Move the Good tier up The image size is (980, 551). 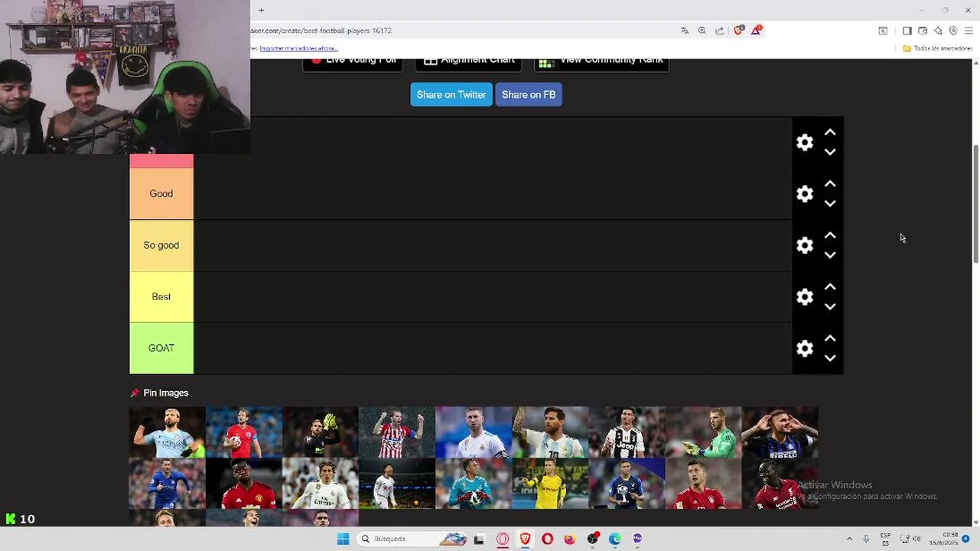(x=830, y=184)
